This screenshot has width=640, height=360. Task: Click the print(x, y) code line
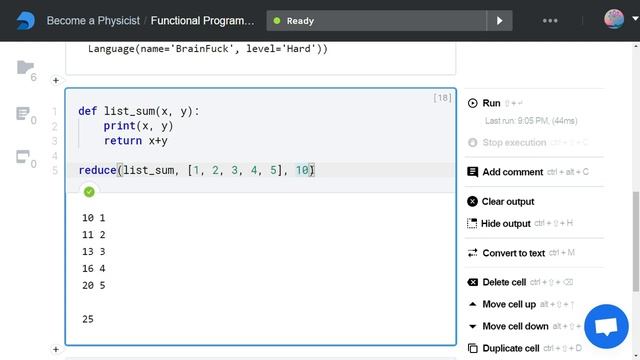tap(138, 126)
